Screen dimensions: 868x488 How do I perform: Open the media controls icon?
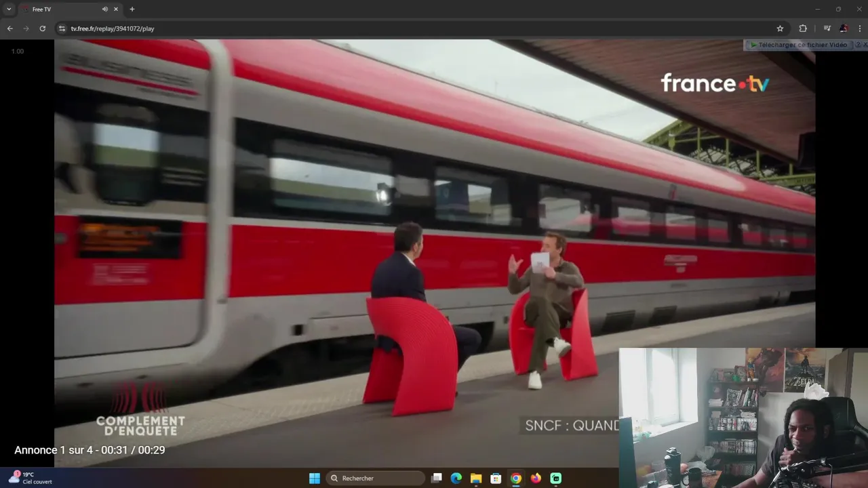coord(827,28)
